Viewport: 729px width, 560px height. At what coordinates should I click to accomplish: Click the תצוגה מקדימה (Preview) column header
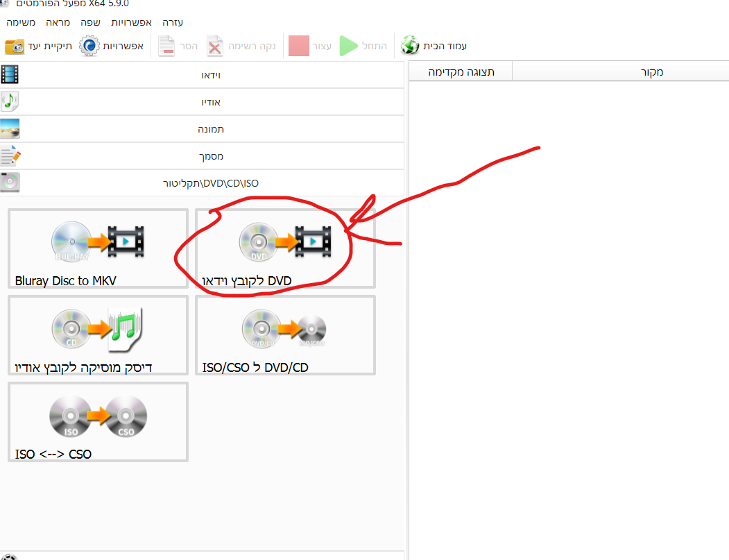click(x=461, y=71)
